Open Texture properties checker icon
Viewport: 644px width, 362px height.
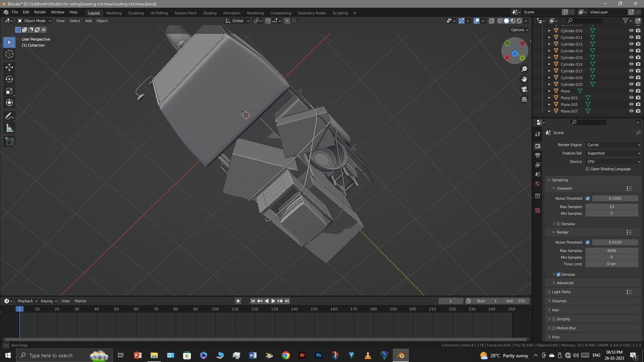click(x=538, y=210)
